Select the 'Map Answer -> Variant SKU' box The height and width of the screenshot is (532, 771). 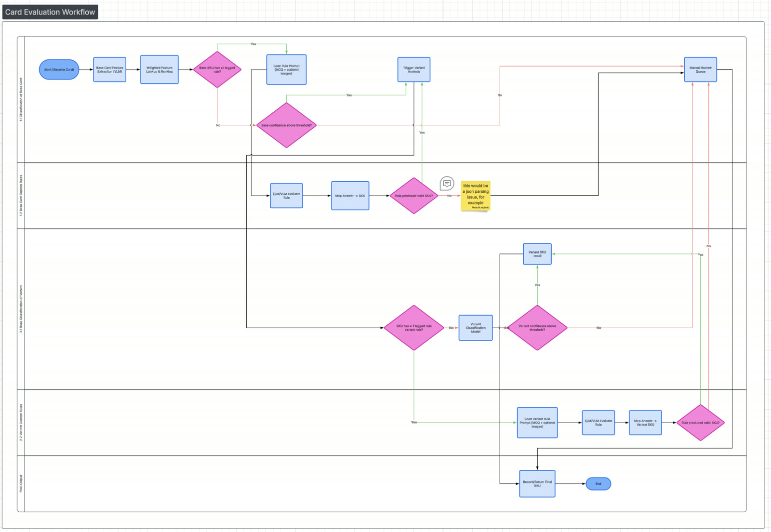click(645, 423)
